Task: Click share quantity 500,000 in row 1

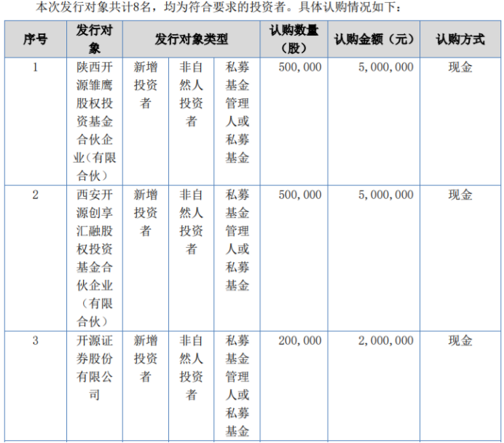Action: (x=300, y=67)
